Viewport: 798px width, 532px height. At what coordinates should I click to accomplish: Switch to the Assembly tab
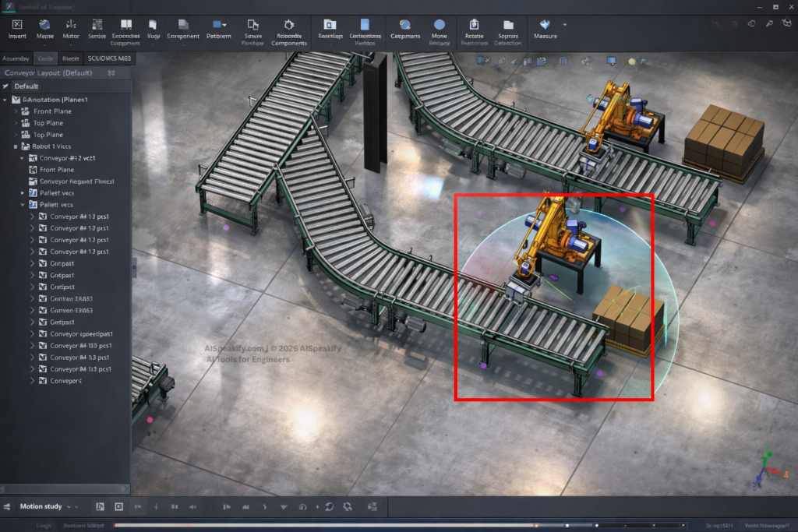(16, 58)
